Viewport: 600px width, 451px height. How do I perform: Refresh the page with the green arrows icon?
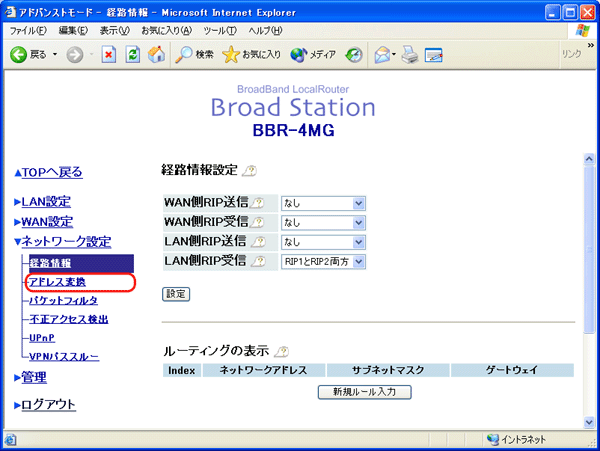(133, 55)
